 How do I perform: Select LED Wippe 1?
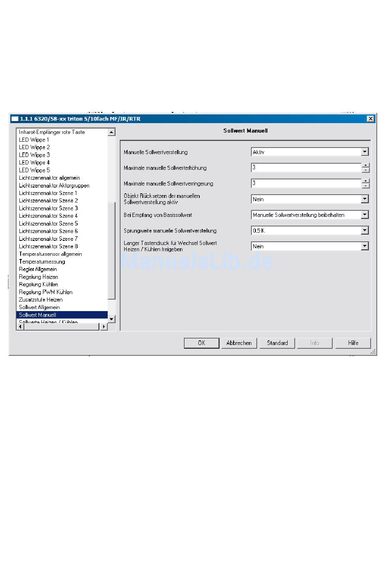(34, 140)
